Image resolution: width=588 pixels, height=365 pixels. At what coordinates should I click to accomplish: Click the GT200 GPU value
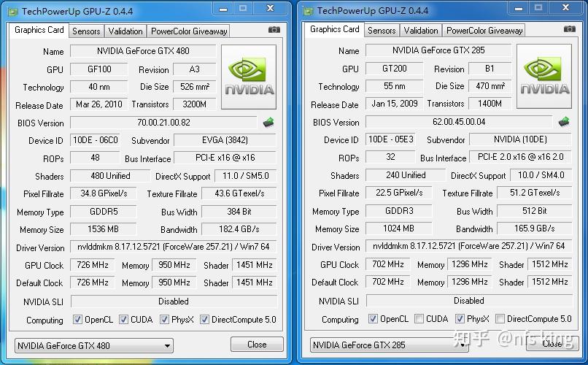click(x=395, y=69)
